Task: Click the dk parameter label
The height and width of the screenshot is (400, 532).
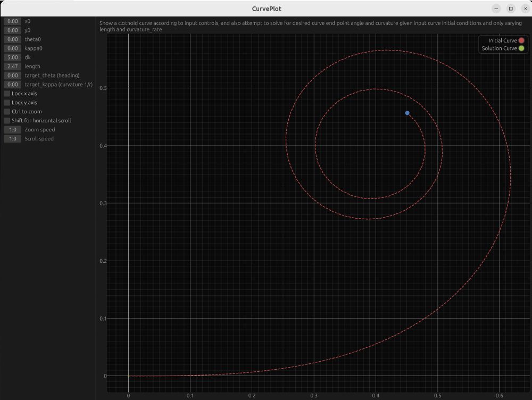Action: 28,57
